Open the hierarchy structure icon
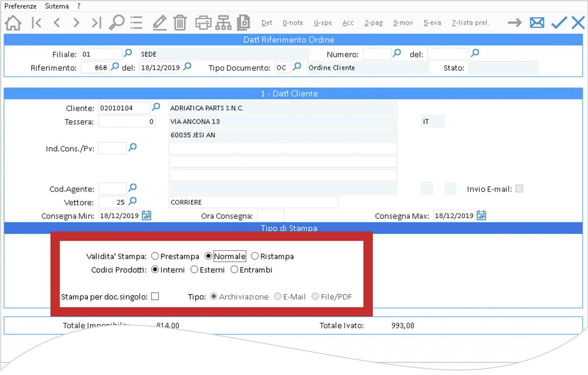Screen dimensions: 588x375 pyautogui.click(x=223, y=23)
